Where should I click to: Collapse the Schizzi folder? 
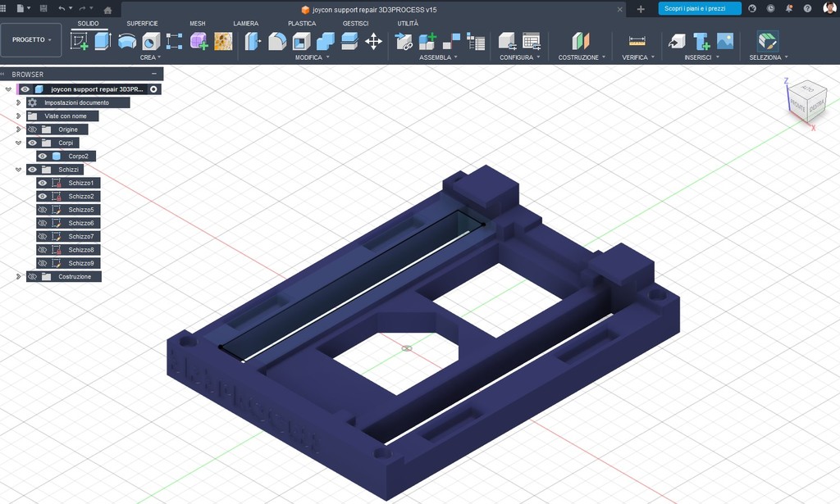19,170
